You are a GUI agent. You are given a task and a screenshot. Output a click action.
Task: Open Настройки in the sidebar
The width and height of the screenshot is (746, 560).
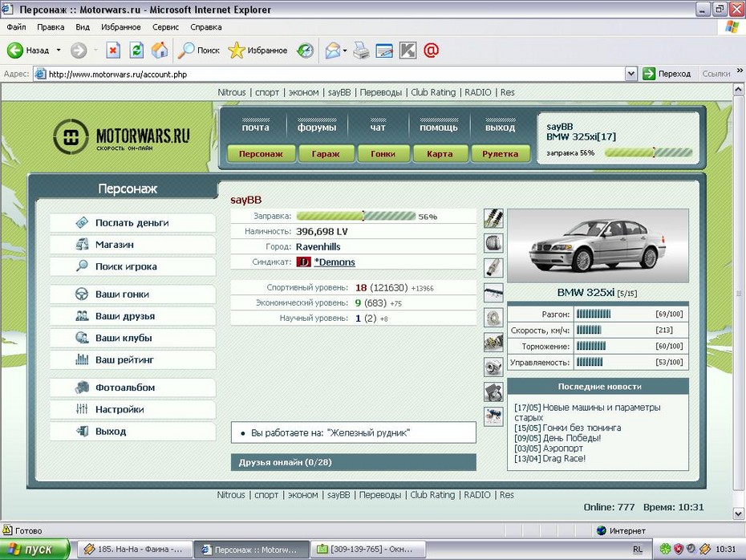(x=132, y=409)
